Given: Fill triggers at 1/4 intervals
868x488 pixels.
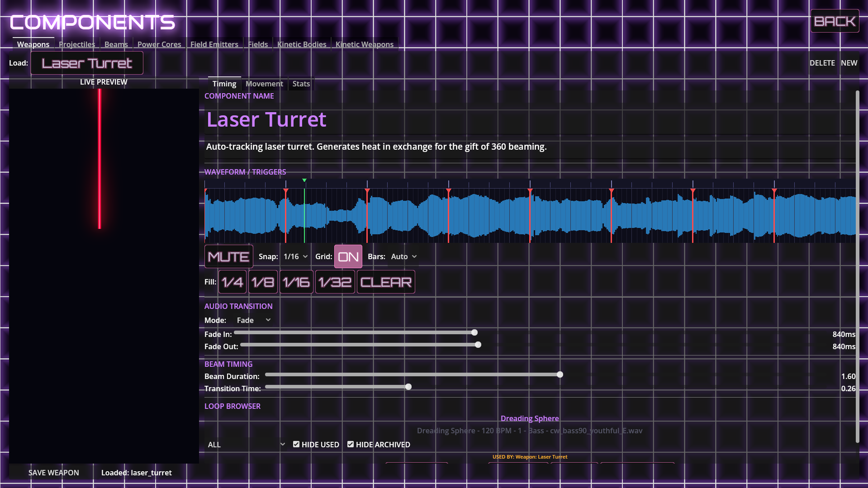Looking at the screenshot, I should click(x=232, y=282).
